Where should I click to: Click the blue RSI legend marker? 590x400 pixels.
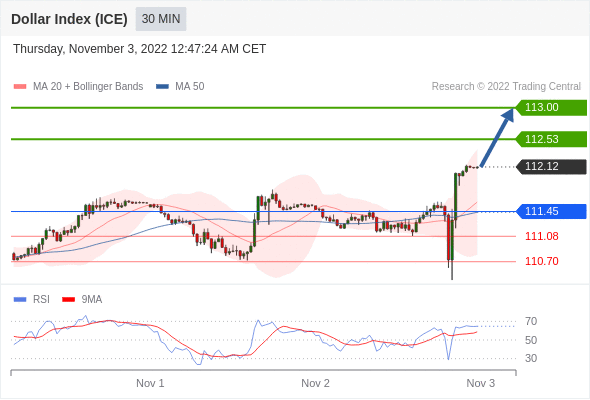[x=20, y=300]
